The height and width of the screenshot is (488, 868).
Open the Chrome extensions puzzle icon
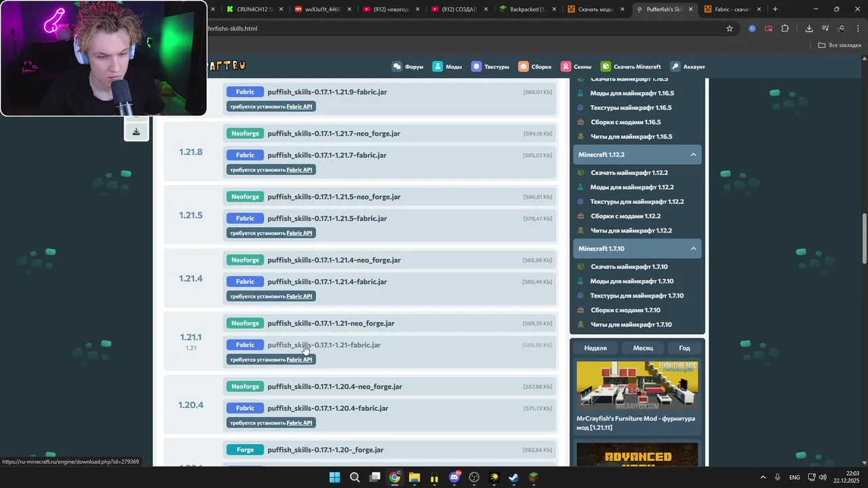click(x=785, y=28)
